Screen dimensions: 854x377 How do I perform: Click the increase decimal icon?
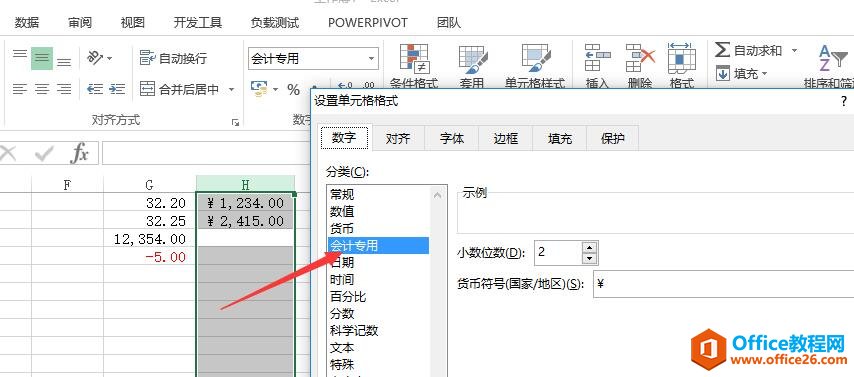(x=344, y=86)
